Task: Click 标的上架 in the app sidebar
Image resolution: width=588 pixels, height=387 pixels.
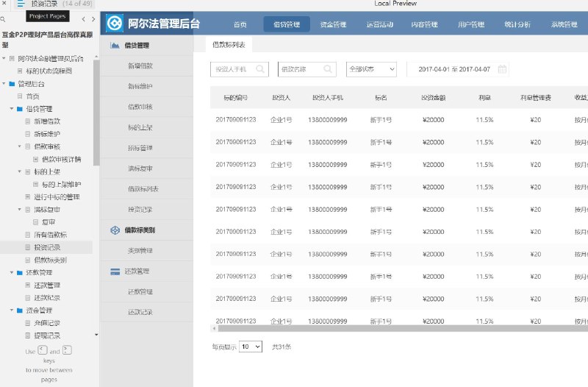Action: point(140,127)
